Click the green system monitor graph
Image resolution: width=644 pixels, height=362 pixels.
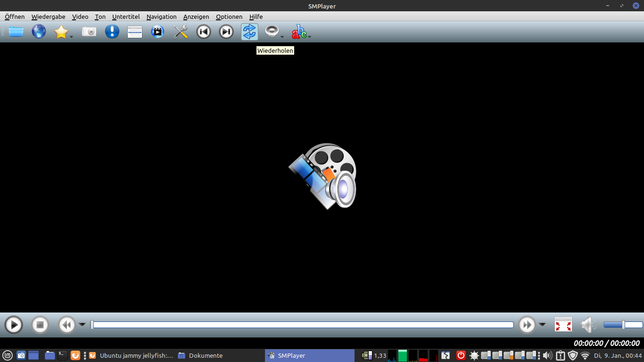403,355
